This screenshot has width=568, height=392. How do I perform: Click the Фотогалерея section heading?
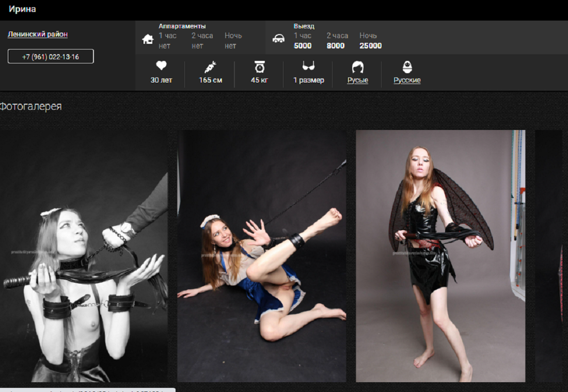[30, 107]
